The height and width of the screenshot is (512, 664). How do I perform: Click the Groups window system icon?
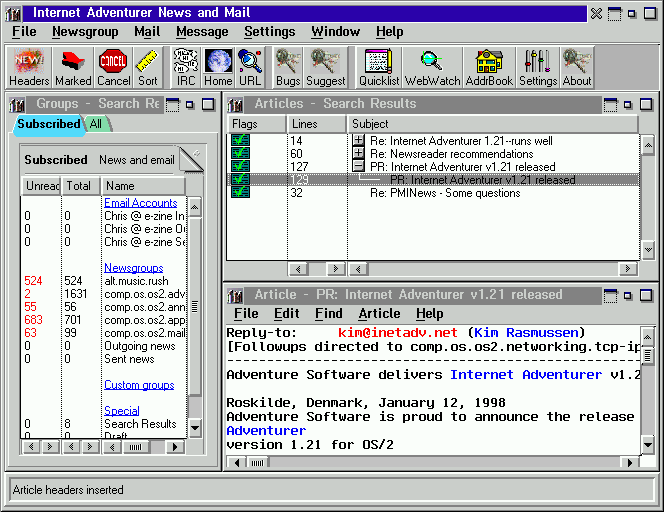[x=17, y=105]
